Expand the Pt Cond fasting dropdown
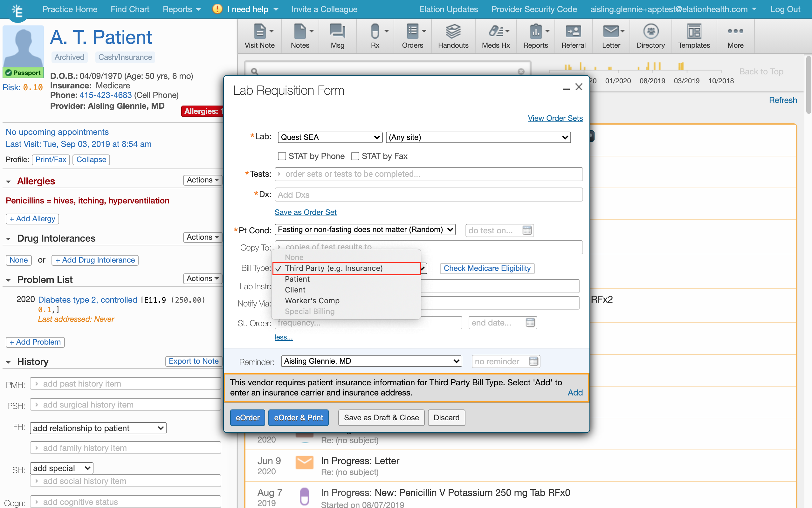Screen dimensions: 812x508 pyautogui.click(x=365, y=230)
